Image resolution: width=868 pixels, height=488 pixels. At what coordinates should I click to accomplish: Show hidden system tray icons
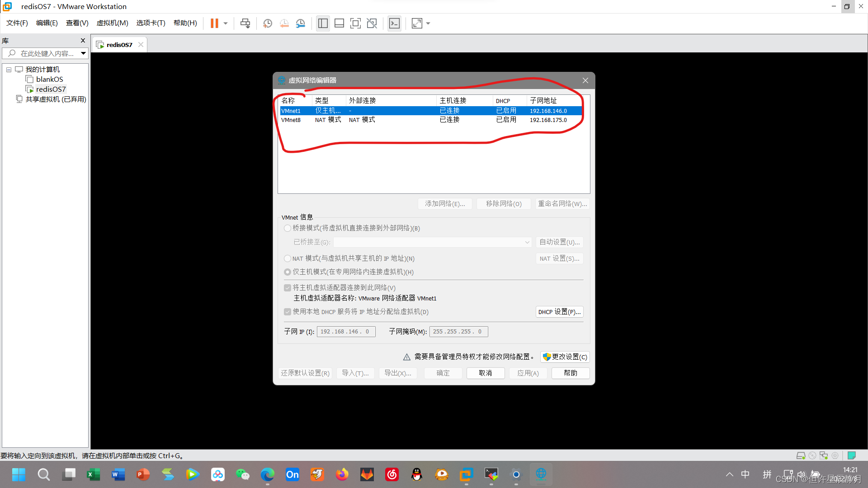click(x=729, y=474)
